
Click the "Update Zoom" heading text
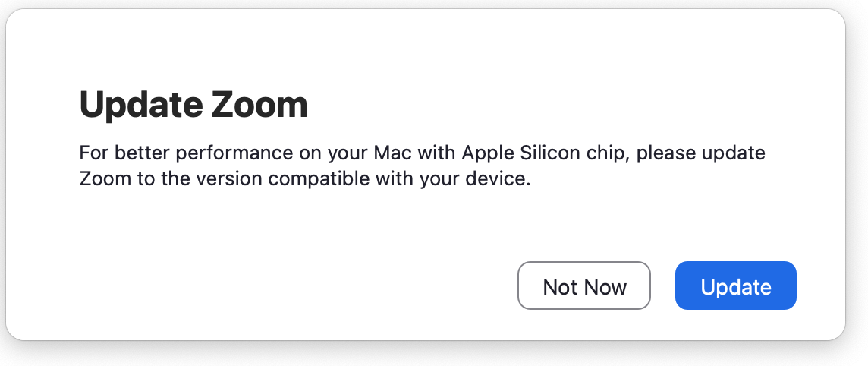click(193, 105)
